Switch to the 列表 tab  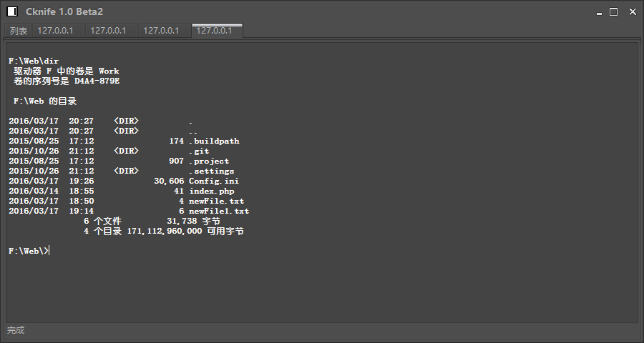point(19,31)
